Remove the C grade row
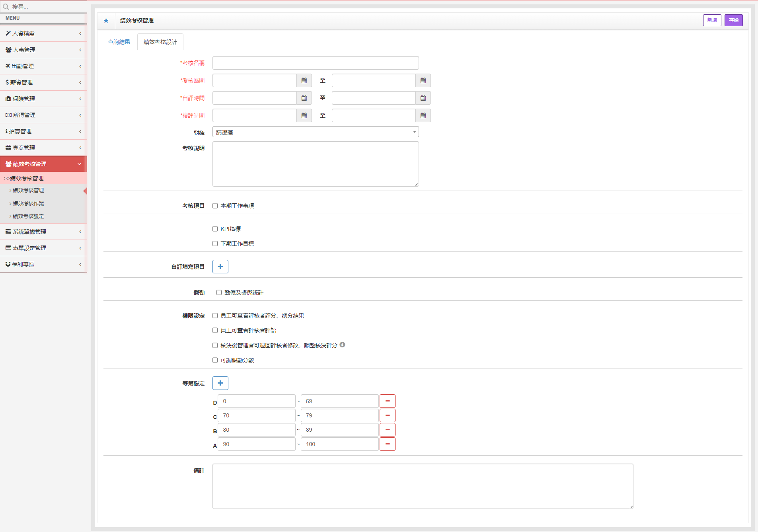 click(x=388, y=415)
